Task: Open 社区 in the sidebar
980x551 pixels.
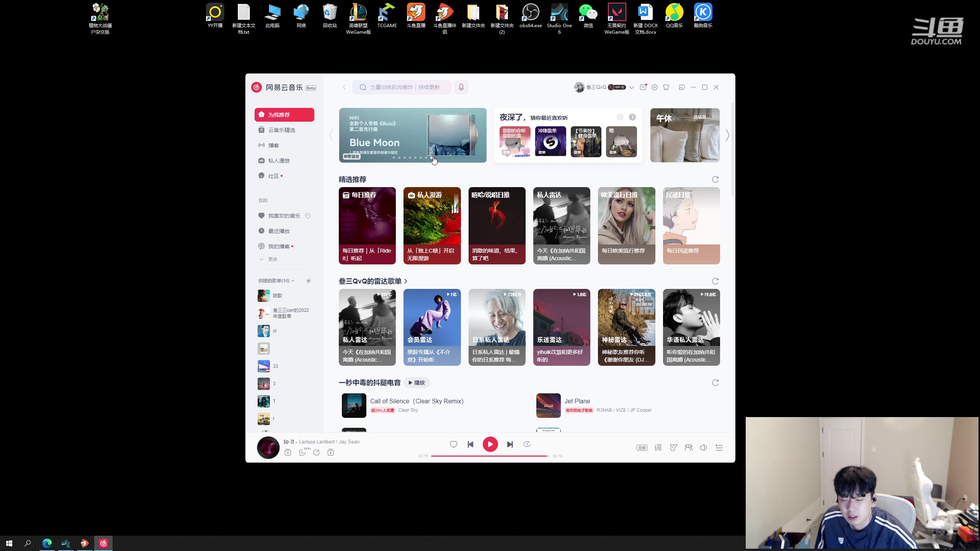Action: pyautogui.click(x=284, y=176)
